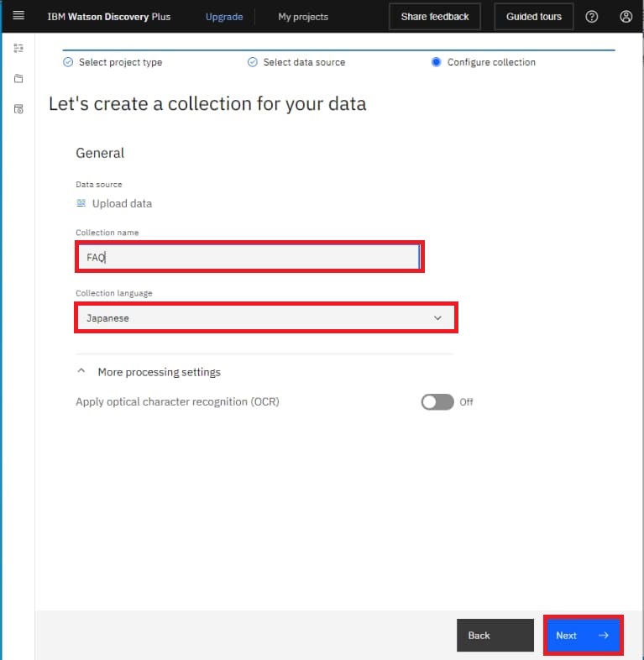The width and height of the screenshot is (644, 660).
Task: Click the Select project type step label
Action: point(120,62)
